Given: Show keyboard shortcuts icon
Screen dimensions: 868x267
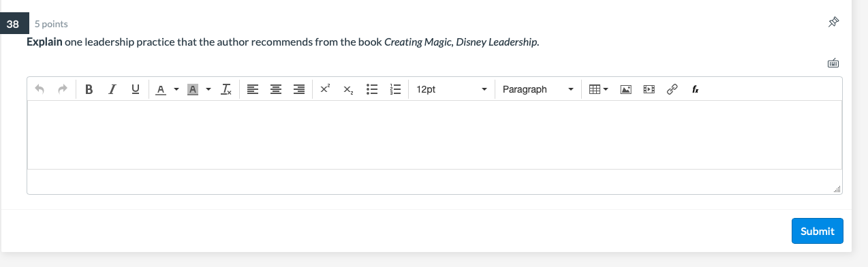Looking at the screenshot, I should tap(833, 63).
